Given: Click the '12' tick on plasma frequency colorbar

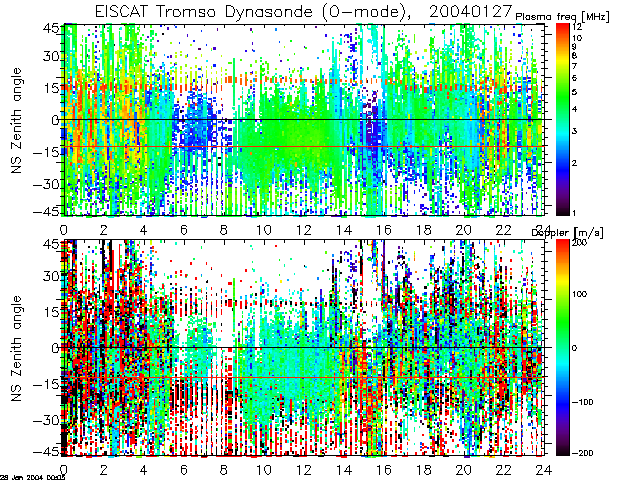Looking at the screenshot, I should point(577,27).
